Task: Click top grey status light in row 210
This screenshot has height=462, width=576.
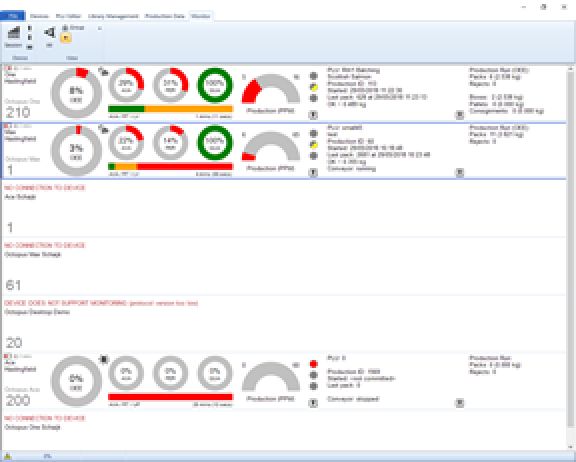Action: click(313, 76)
